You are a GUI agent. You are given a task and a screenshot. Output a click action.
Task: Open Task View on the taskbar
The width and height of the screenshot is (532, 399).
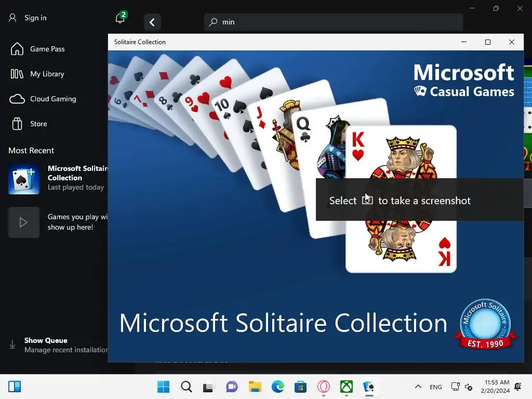209,387
